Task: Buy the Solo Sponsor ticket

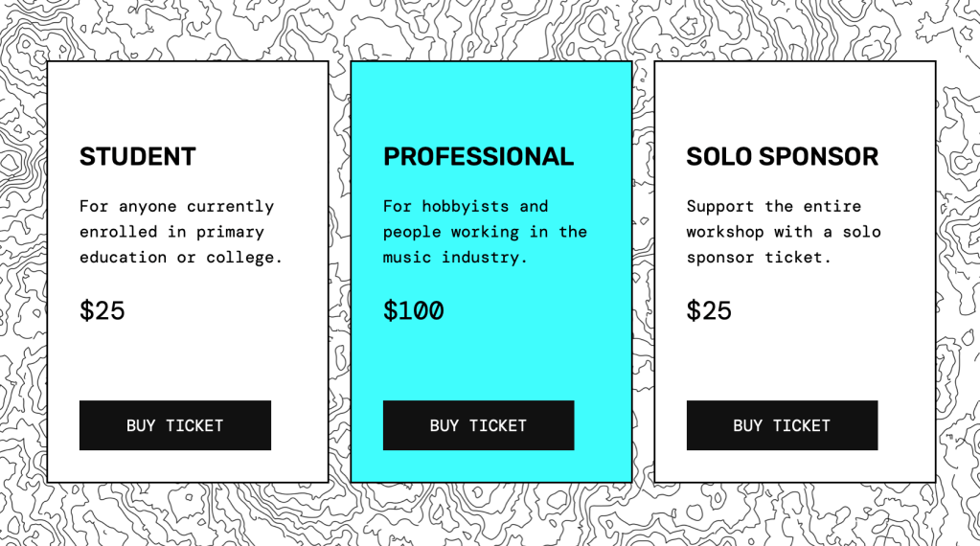Action: [x=782, y=425]
